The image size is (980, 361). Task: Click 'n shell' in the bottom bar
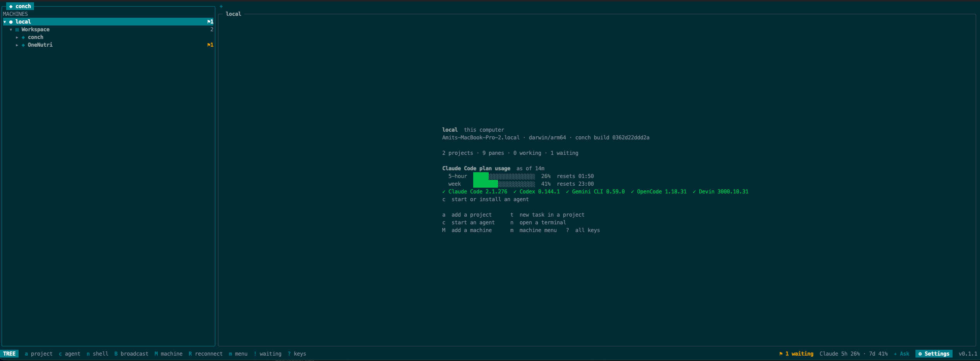97,354
